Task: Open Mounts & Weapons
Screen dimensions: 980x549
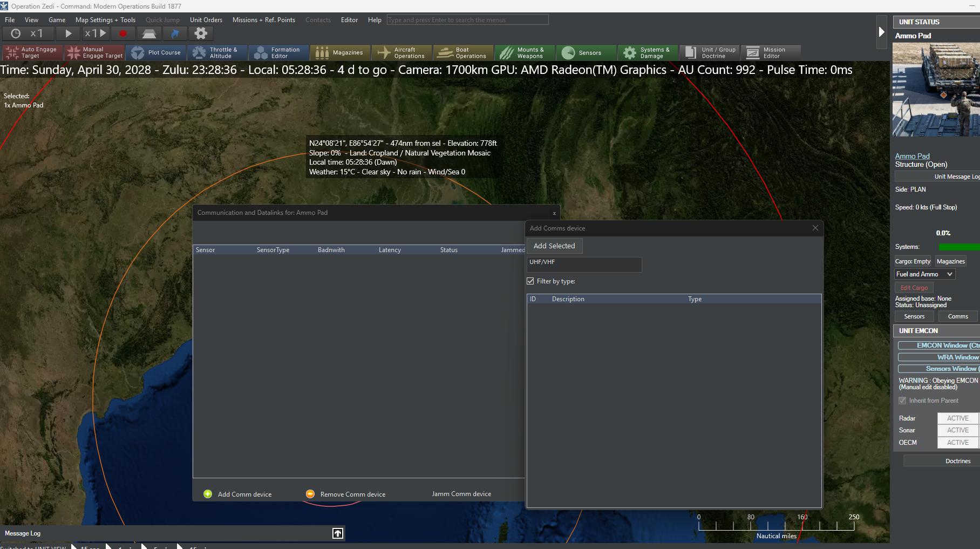Action: 525,52
